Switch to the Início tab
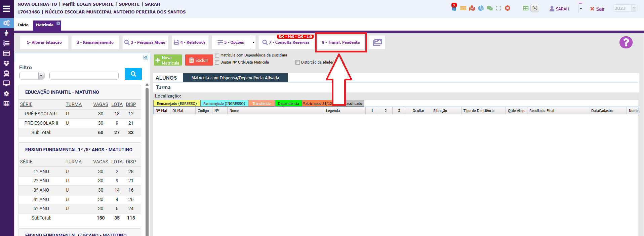The height and width of the screenshot is (236, 644). pos(23,25)
